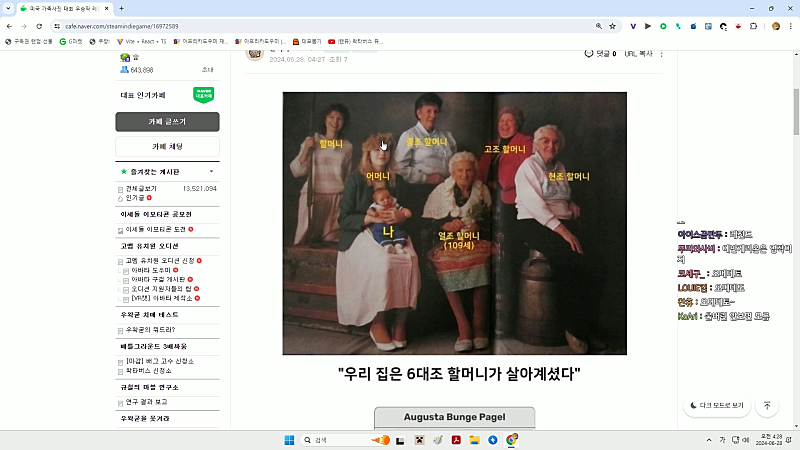Viewport: 800px width, 450px height.
Task: Open the post's three-dot more menu
Action: [662, 53]
